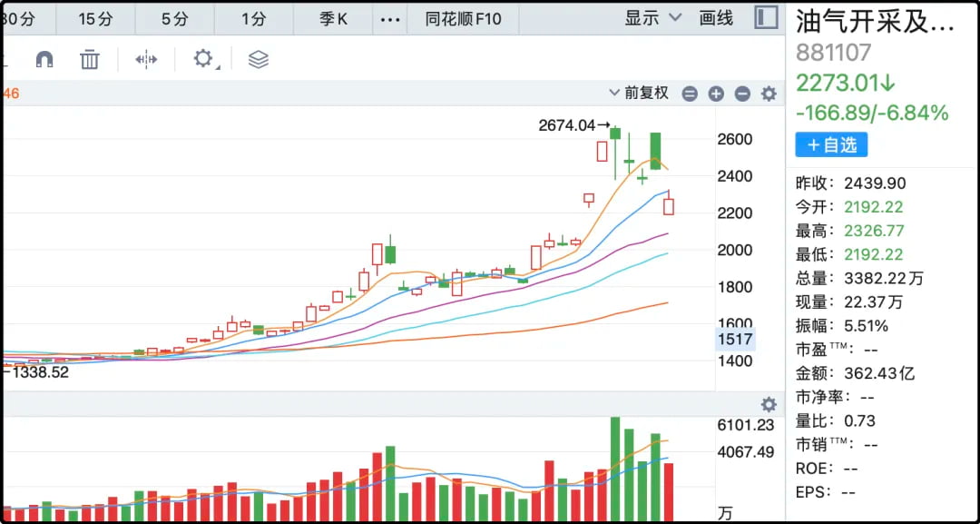Click the 1338.52 low price label

coord(39,372)
